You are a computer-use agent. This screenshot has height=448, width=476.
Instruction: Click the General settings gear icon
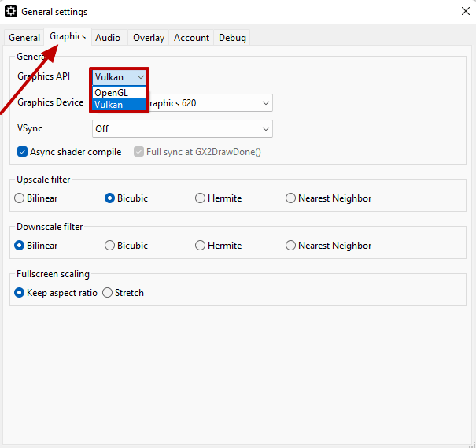(11, 12)
